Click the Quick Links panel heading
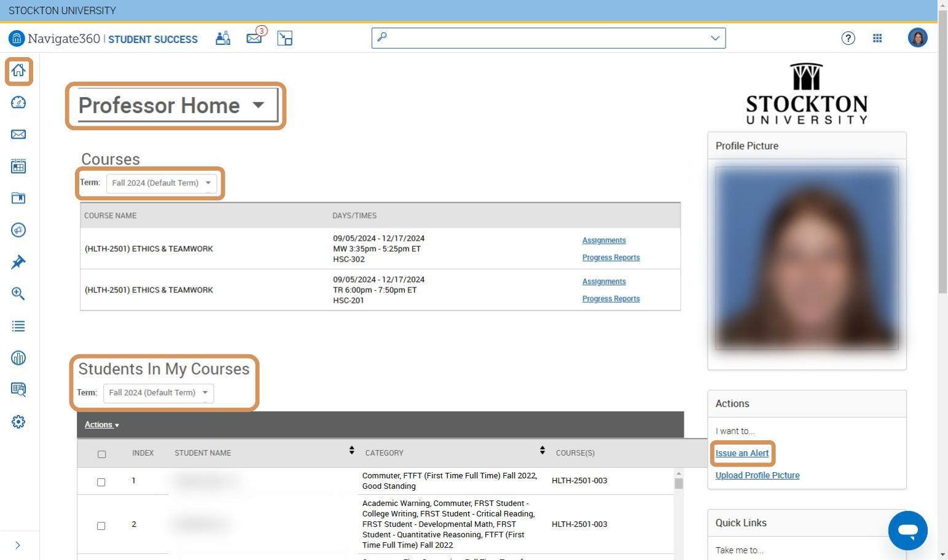The height and width of the screenshot is (560, 948). tap(741, 523)
